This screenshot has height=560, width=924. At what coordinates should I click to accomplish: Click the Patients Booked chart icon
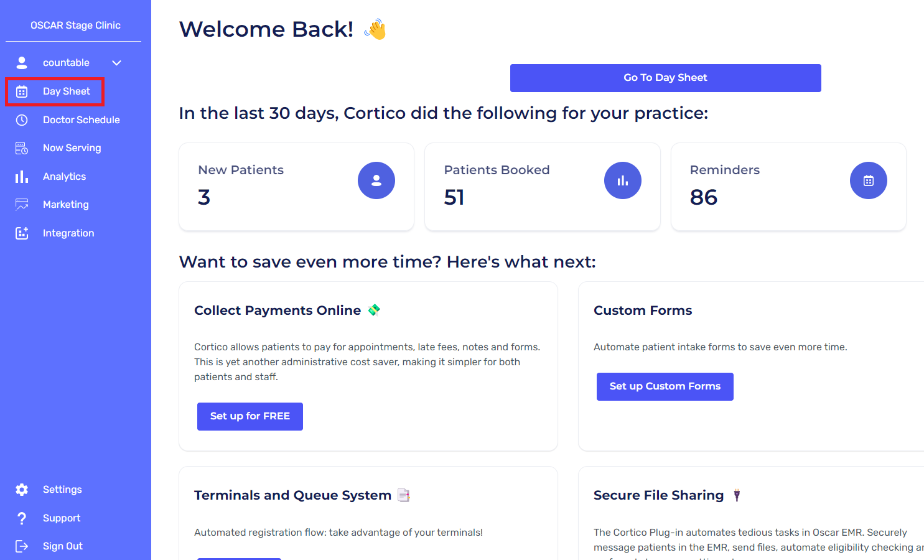click(x=622, y=180)
